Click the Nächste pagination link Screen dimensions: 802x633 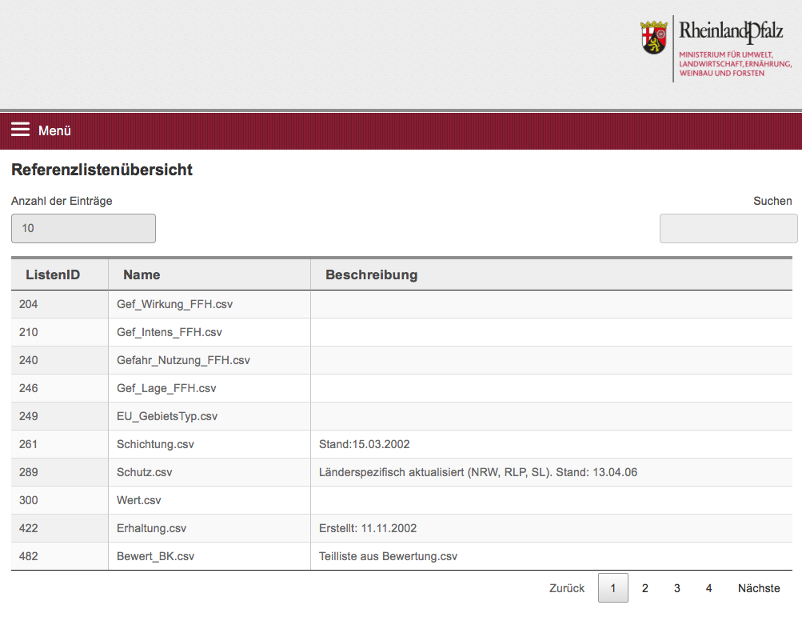coord(759,588)
